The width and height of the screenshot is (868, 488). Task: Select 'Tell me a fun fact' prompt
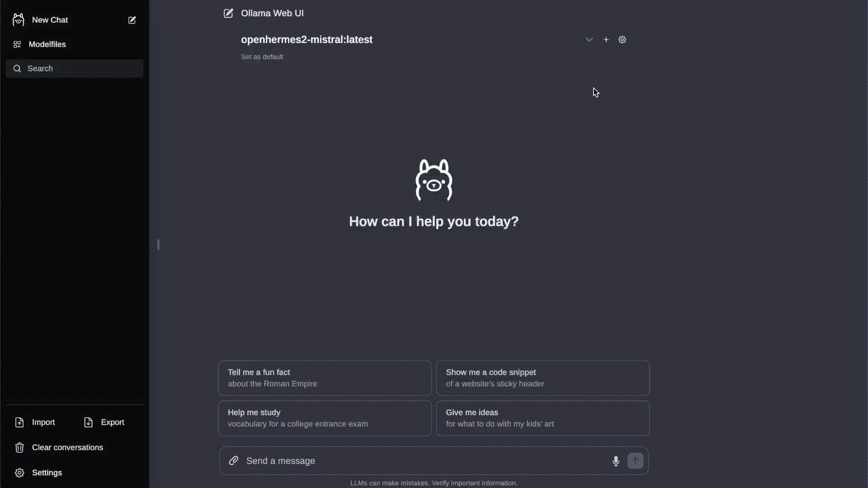(325, 378)
